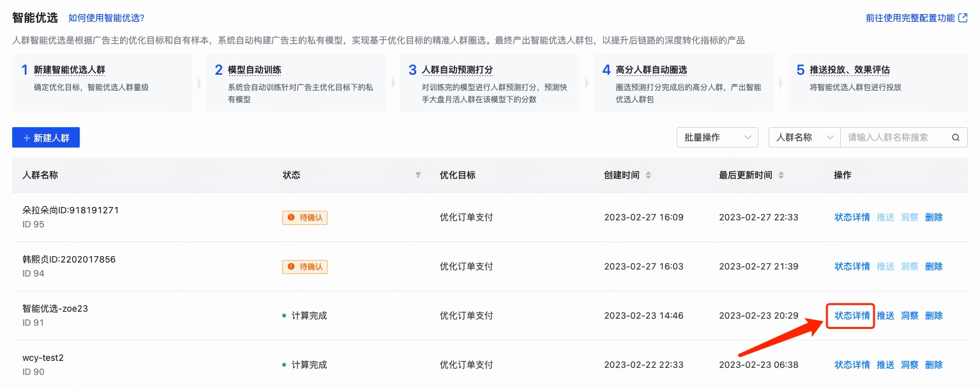Open 前往使用完整配置功能 external link
This screenshot has width=980, height=389.
tap(916, 18)
